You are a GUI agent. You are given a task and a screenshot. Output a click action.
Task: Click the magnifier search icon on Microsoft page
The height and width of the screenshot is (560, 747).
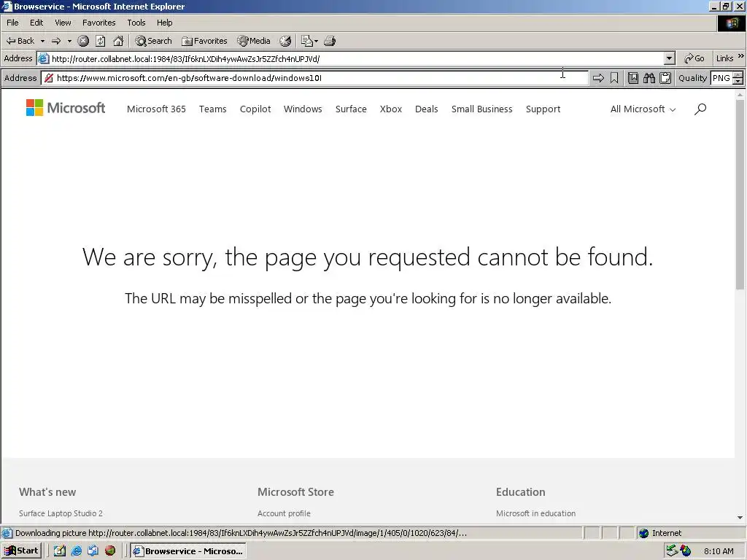700,109
